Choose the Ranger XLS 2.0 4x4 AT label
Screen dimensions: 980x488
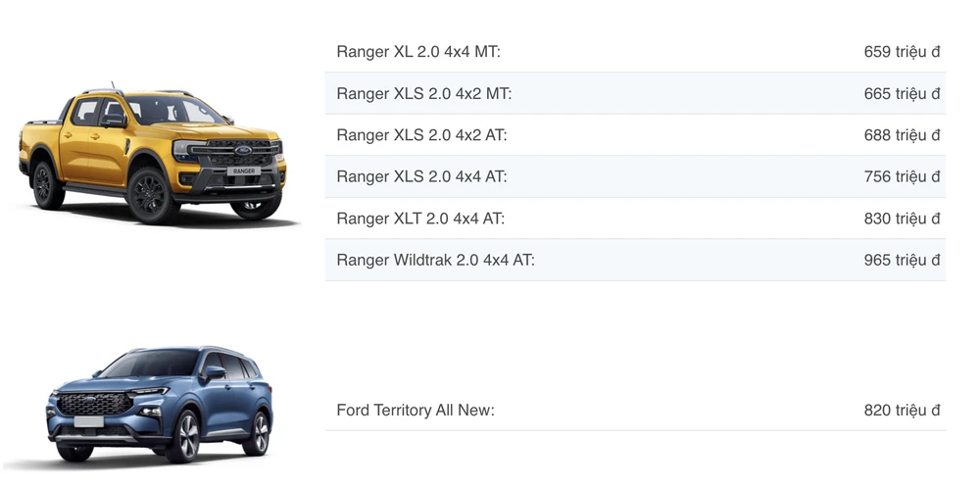pos(421,177)
